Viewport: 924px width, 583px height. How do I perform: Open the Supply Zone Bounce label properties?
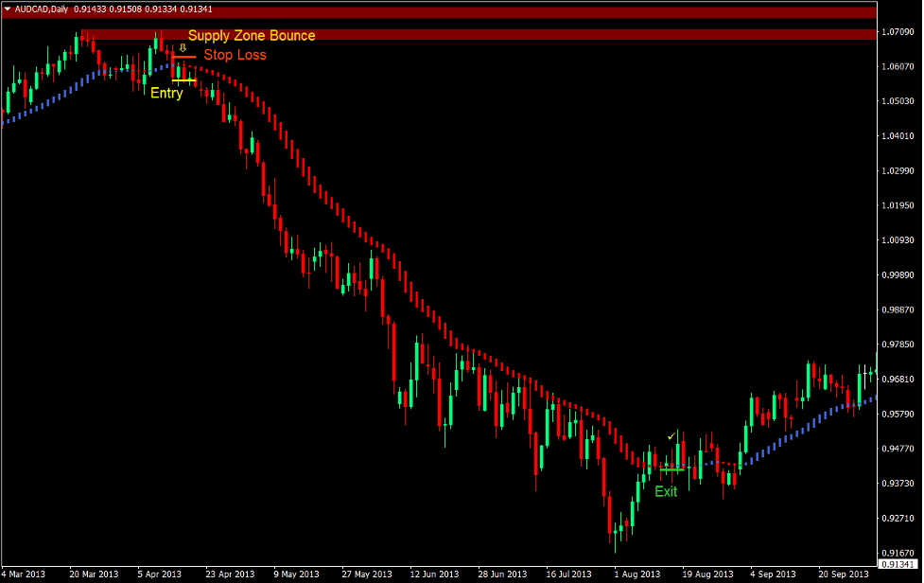250,35
